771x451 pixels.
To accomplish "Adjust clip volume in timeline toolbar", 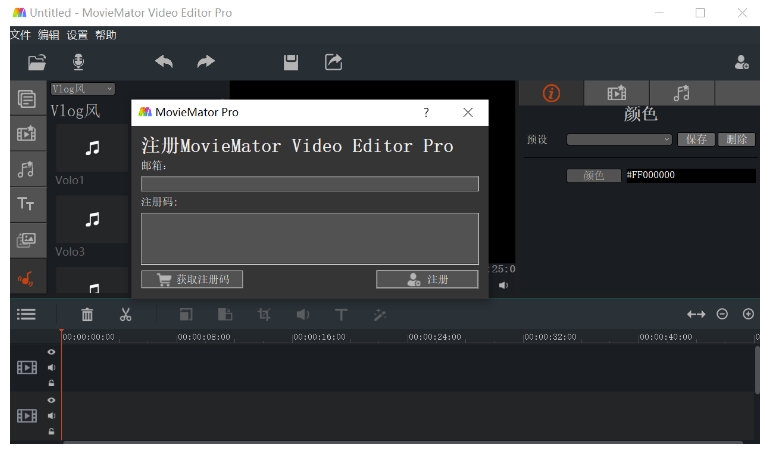I will point(303,314).
